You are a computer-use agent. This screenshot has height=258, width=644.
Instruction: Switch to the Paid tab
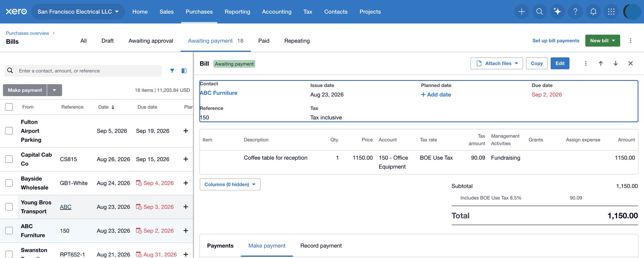click(x=264, y=41)
